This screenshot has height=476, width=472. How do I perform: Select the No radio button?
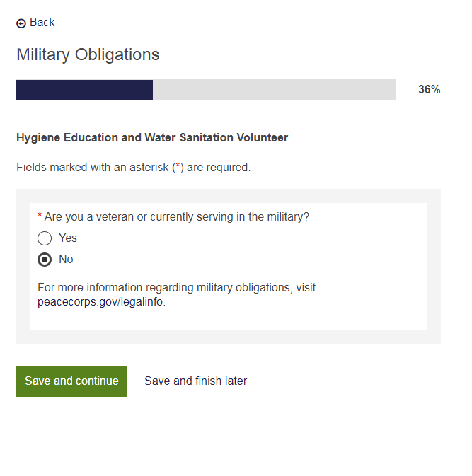(x=45, y=260)
